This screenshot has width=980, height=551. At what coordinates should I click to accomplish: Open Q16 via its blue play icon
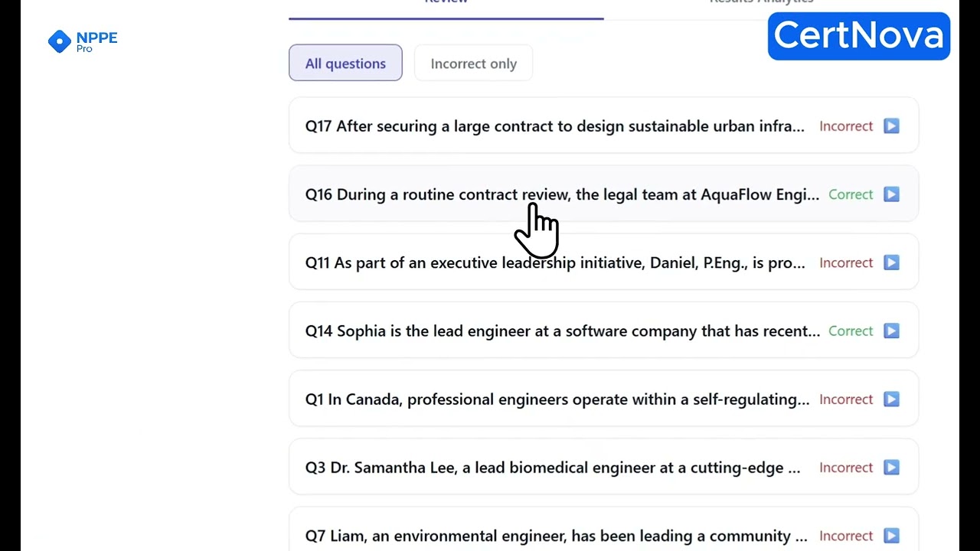click(x=891, y=194)
